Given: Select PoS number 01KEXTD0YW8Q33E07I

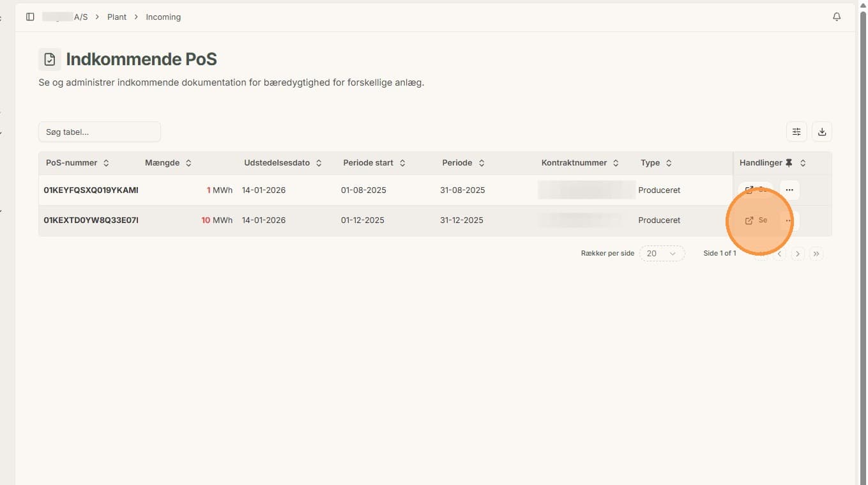Looking at the screenshot, I should (91, 220).
